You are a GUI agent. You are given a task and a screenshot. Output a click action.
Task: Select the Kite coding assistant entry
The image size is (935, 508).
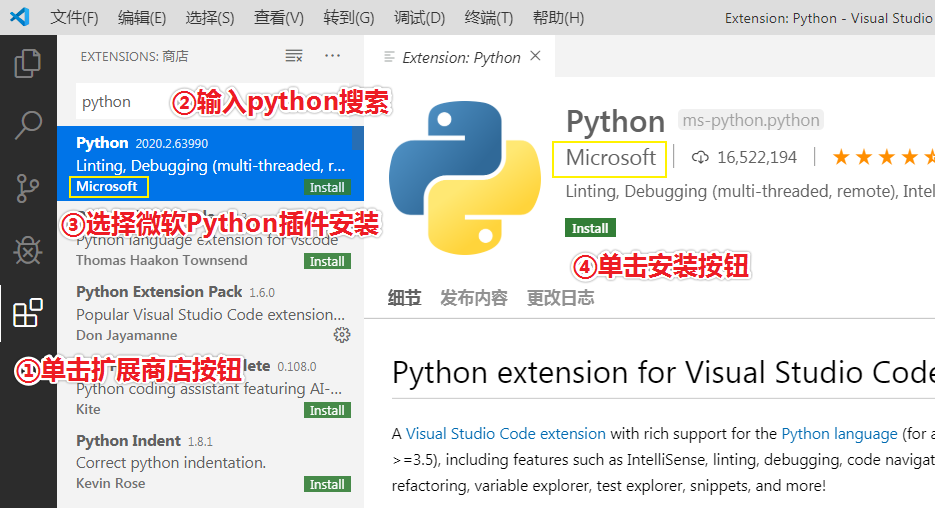coord(210,387)
